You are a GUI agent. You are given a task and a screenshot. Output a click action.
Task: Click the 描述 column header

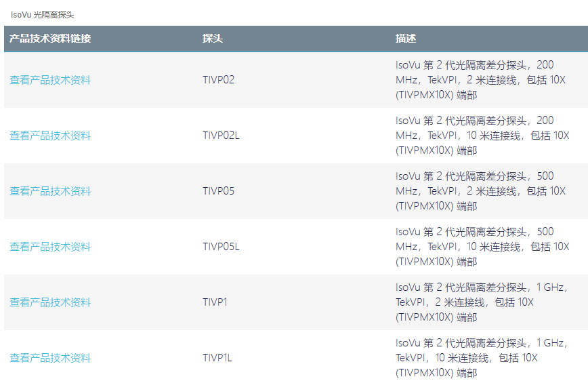click(406, 38)
